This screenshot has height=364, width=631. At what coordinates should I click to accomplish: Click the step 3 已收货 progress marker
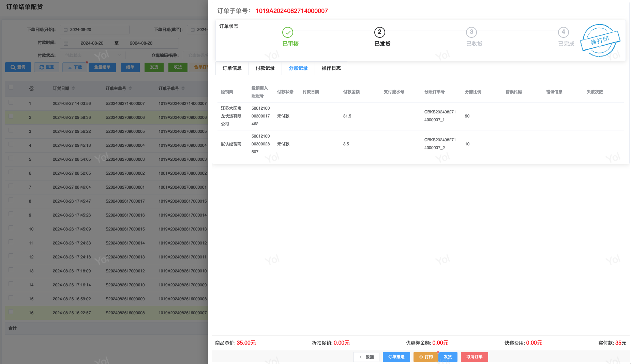pos(471,32)
